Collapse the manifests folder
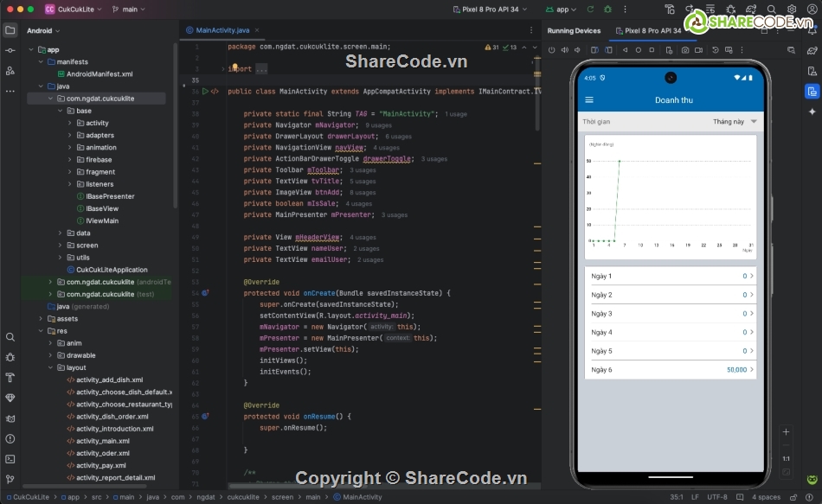Screen dimensions: 822x504 [x=41, y=62]
